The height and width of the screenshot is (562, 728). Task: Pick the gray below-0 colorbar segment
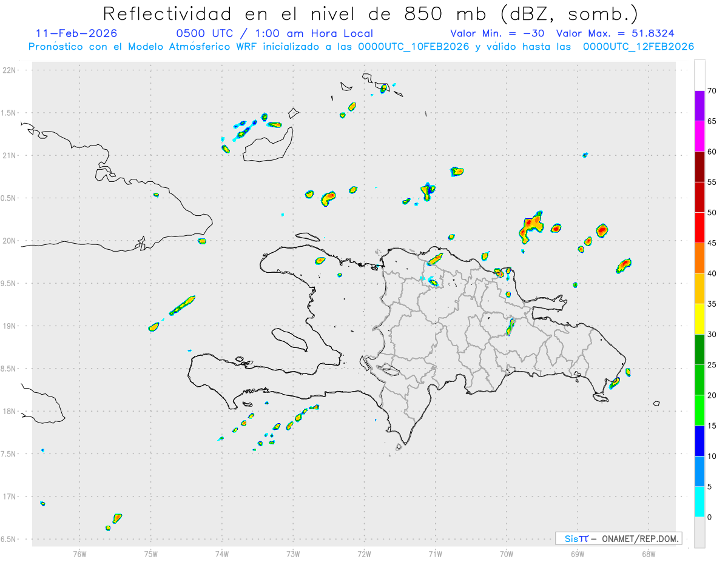(699, 532)
